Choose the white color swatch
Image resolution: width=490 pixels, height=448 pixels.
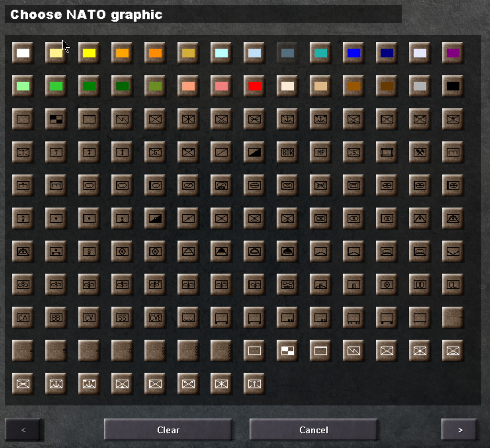(23, 53)
